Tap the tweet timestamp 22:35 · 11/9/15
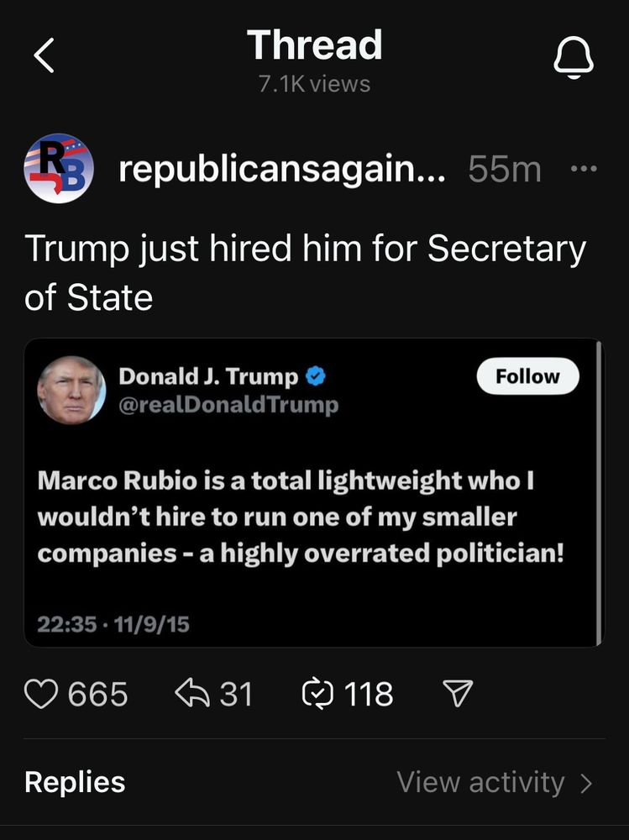 [113, 624]
